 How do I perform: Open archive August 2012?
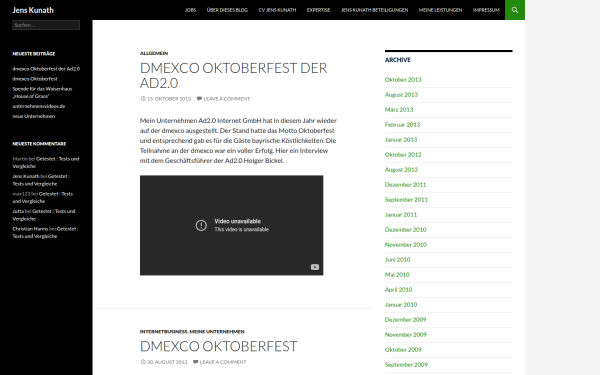pyautogui.click(x=401, y=170)
